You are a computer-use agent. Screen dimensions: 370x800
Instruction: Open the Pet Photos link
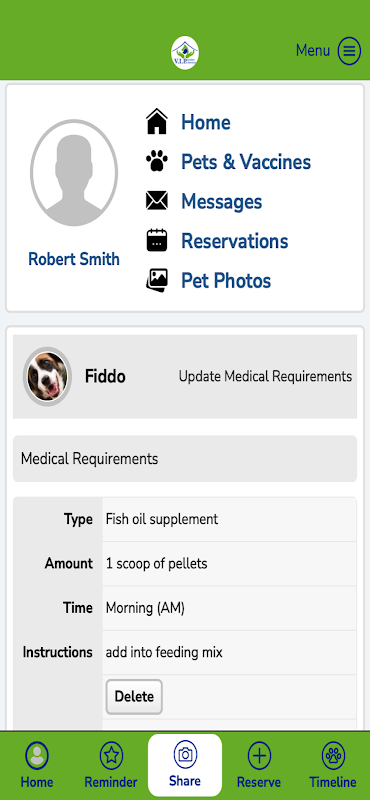pos(226,281)
